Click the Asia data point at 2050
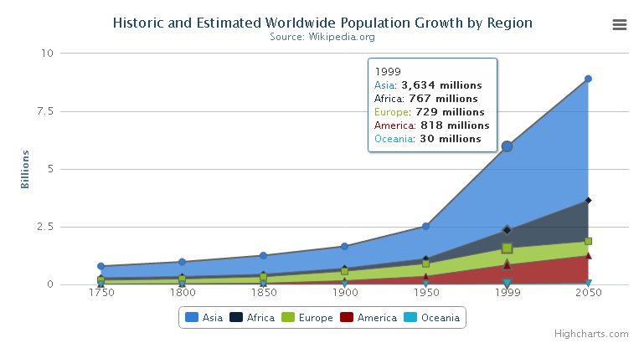 [x=589, y=79]
